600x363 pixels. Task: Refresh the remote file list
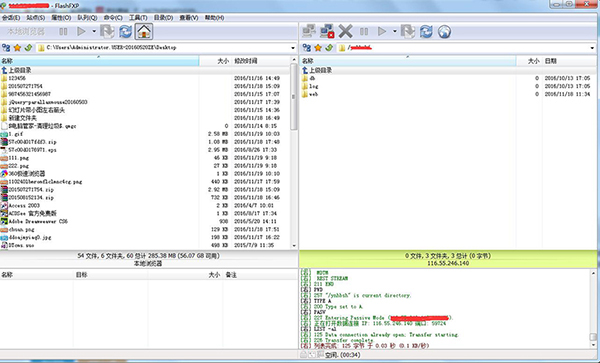(x=426, y=31)
